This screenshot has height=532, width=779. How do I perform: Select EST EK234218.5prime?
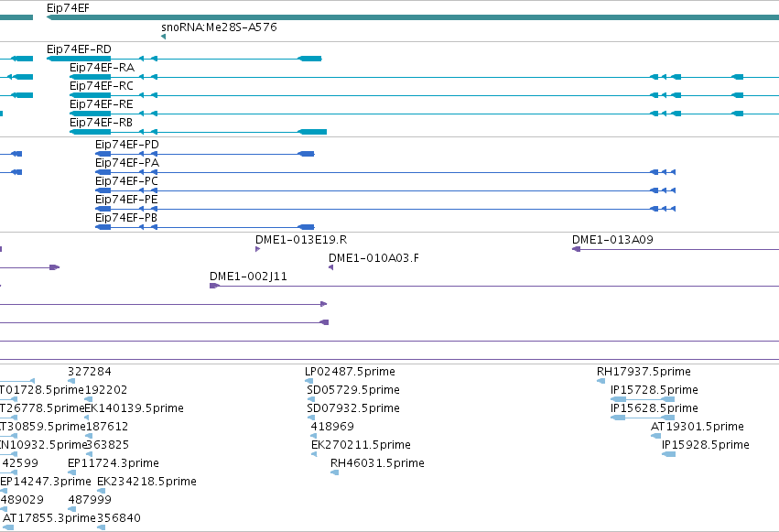coord(146,482)
